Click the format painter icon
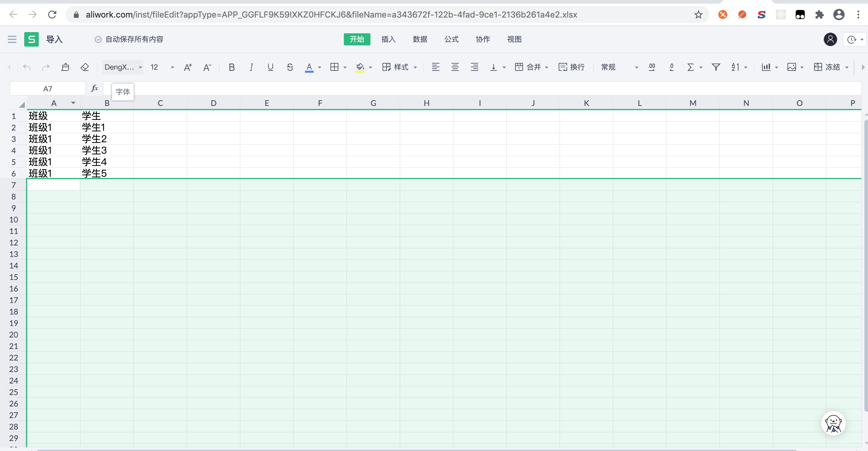This screenshot has width=868, height=451. [x=65, y=67]
